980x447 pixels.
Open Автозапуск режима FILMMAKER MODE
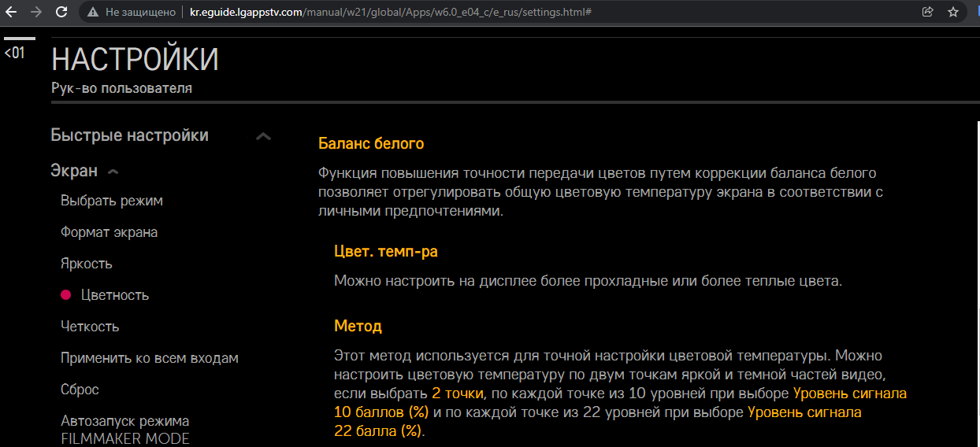124,430
